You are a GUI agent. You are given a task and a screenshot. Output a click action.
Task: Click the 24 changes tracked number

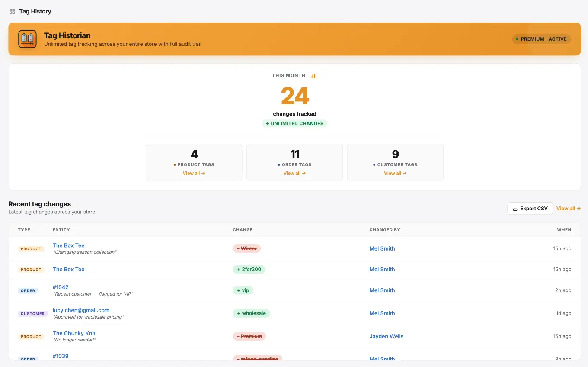pos(295,96)
